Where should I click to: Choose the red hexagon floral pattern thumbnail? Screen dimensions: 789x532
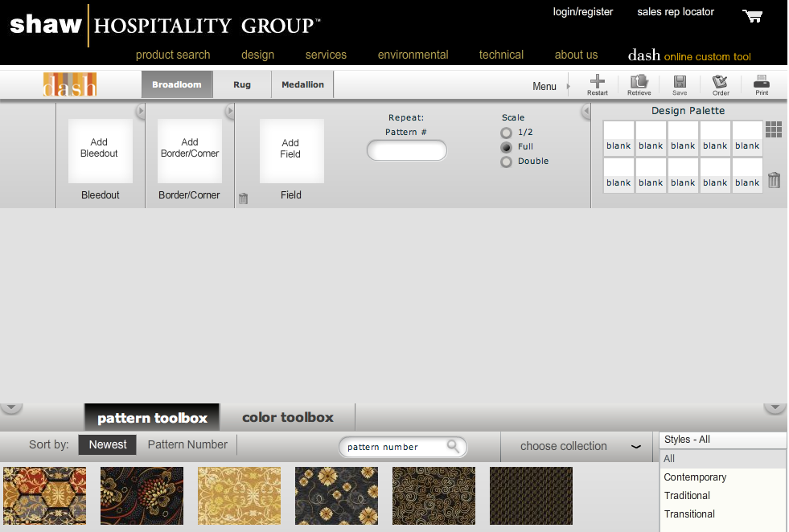click(45, 496)
